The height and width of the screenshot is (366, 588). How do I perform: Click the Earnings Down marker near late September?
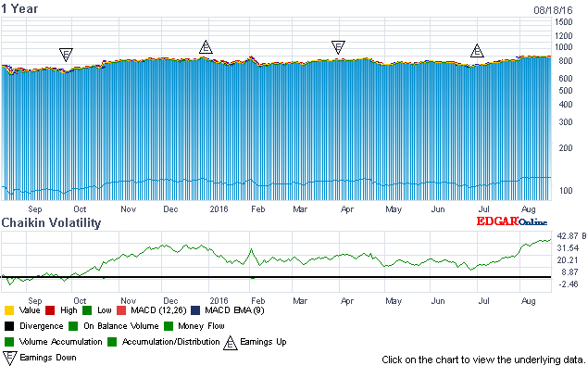(66, 55)
